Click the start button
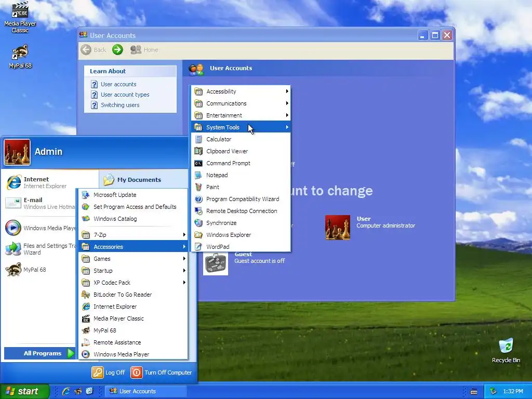Viewport: 532px width, 399px height. [24, 391]
